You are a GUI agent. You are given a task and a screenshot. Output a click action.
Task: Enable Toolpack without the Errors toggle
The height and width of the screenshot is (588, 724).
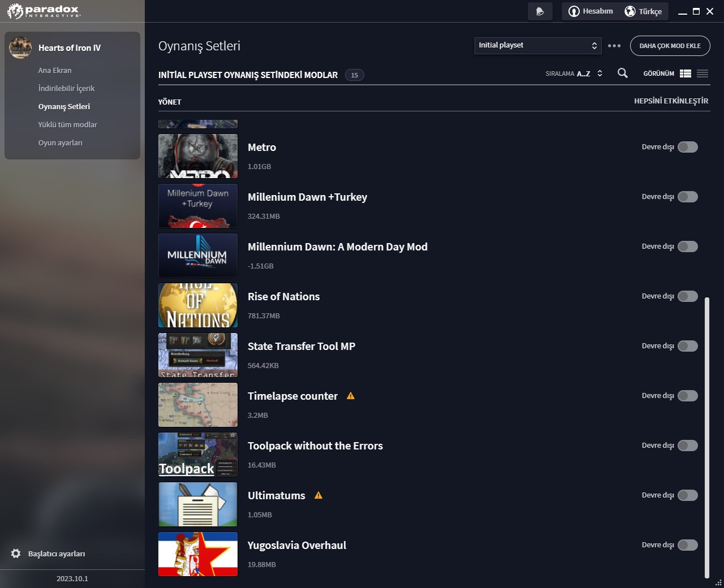pos(688,446)
